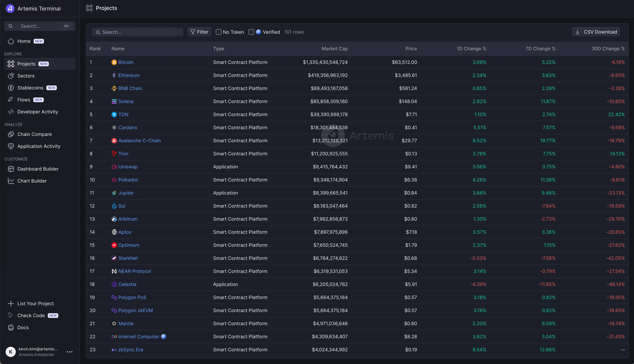Open the NEAR Protocol link
The image size is (634, 364).
tap(135, 271)
